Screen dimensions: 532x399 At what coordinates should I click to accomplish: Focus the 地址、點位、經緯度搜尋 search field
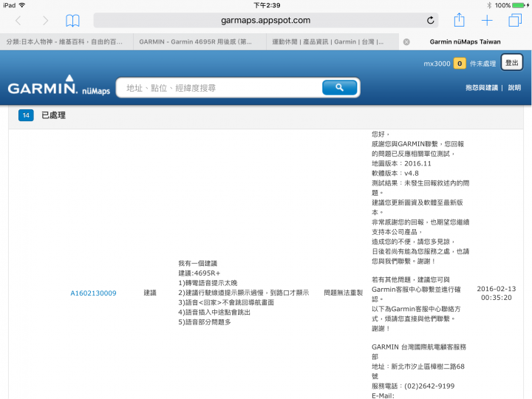pos(220,88)
